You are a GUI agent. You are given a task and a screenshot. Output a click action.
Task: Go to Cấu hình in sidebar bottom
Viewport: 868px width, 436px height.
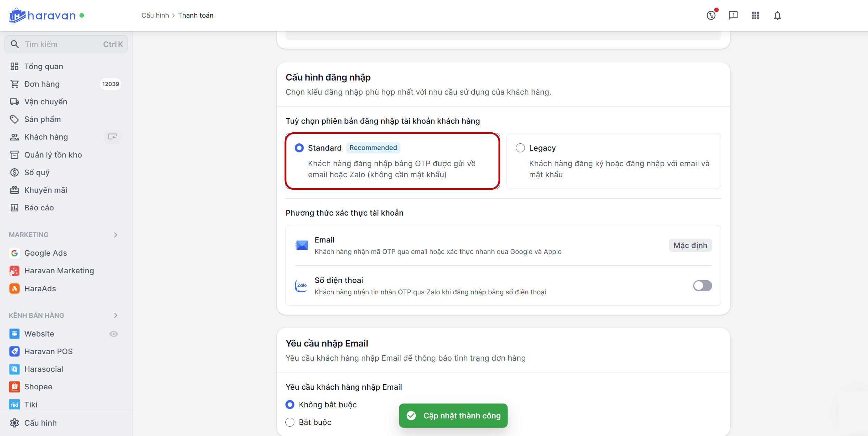tap(40, 423)
